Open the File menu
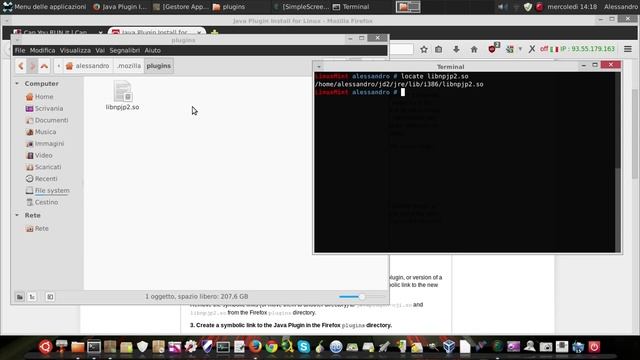 click(x=20, y=50)
